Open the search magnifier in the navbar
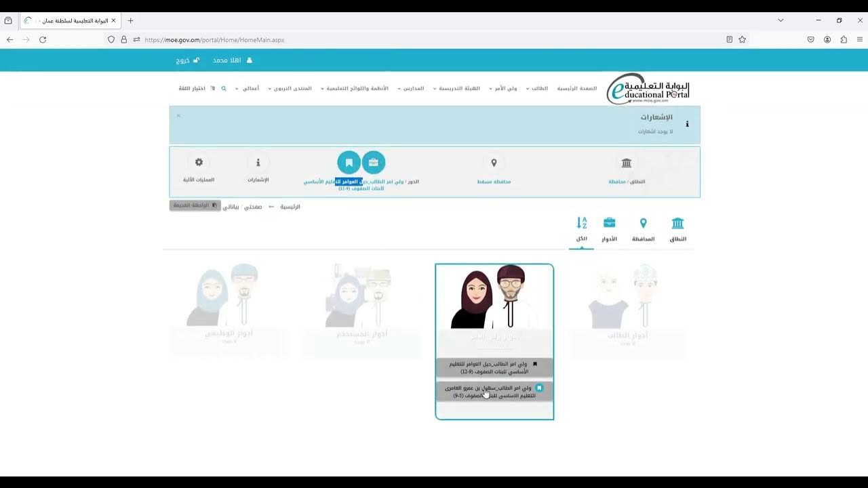868x488 pixels. tap(224, 88)
